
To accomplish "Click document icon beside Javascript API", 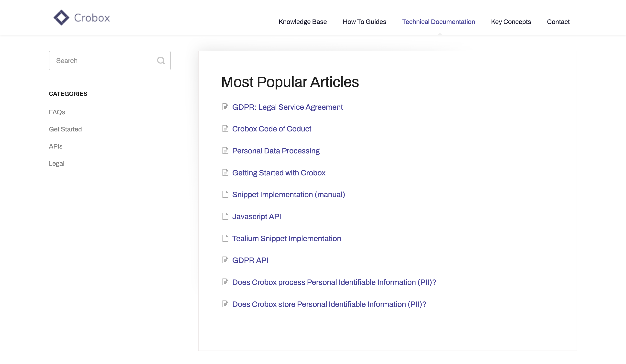I will (225, 216).
